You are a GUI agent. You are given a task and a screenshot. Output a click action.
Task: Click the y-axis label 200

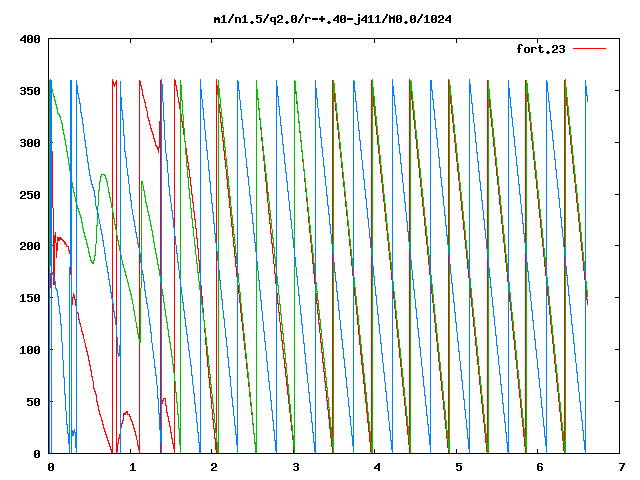point(30,246)
